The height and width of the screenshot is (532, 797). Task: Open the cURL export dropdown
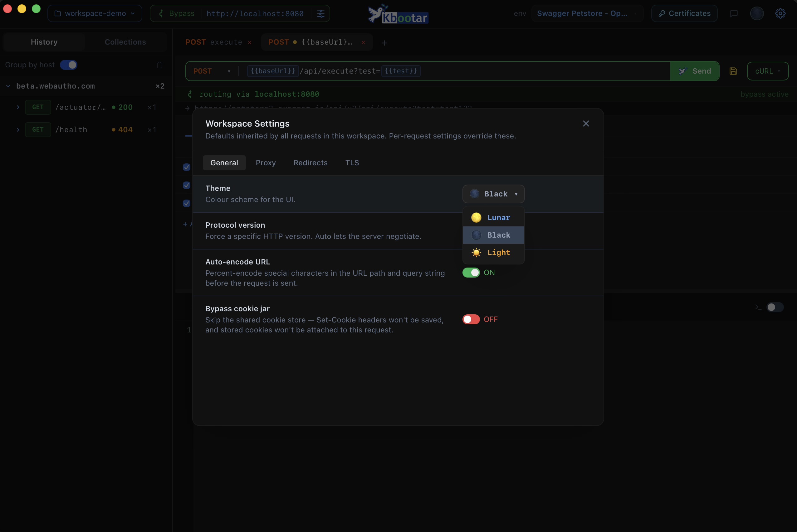click(767, 71)
